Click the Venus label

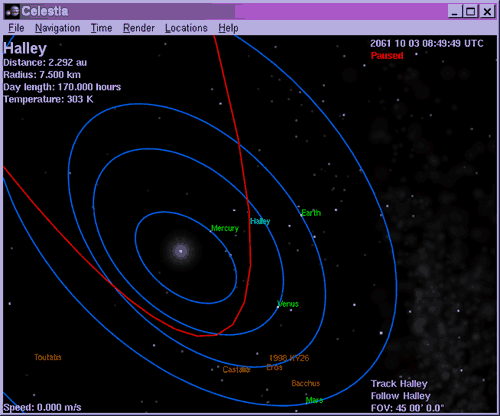tap(288, 304)
